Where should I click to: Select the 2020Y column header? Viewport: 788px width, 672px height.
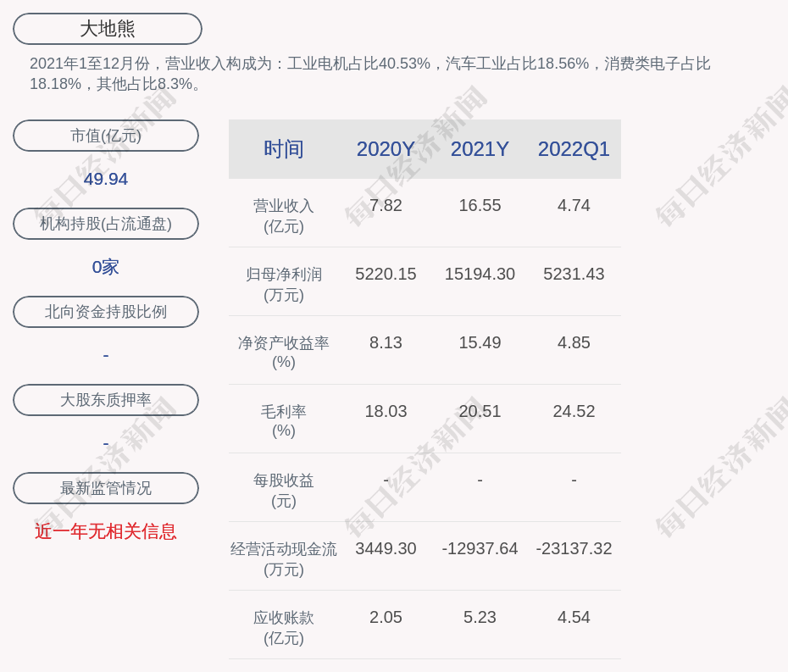(386, 149)
